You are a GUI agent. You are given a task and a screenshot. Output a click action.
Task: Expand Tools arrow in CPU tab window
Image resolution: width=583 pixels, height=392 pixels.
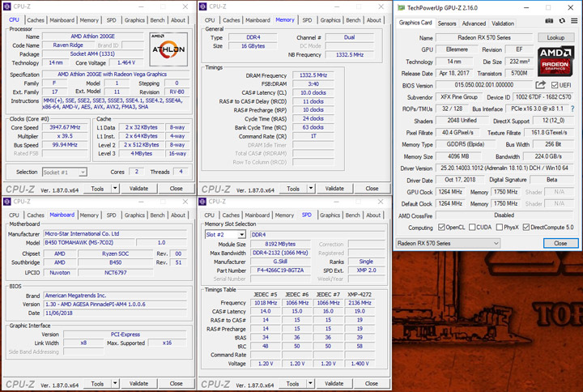tap(115, 189)
